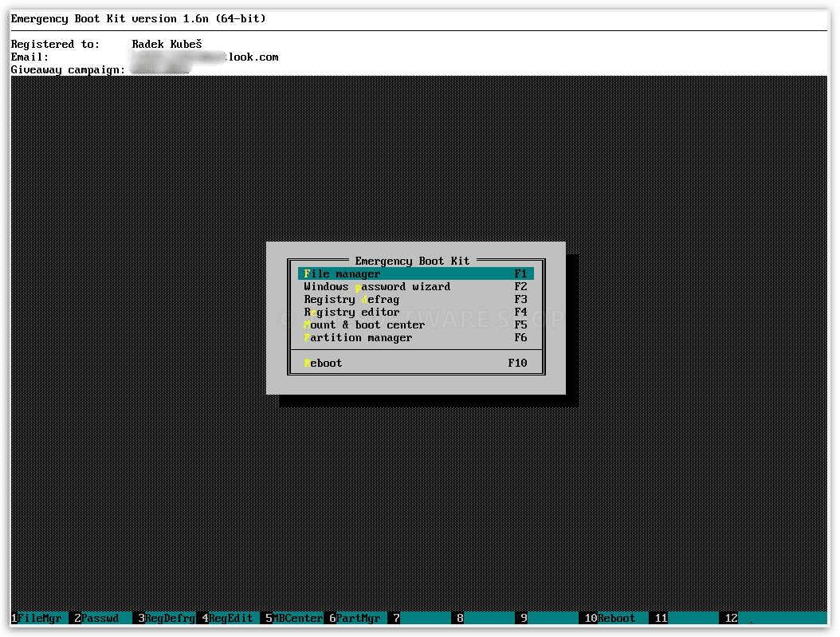Viewport: 840px width, 637px height.
Task: Click the 'Giveaway campaign:' label
Action: click(x=68, y=69)
